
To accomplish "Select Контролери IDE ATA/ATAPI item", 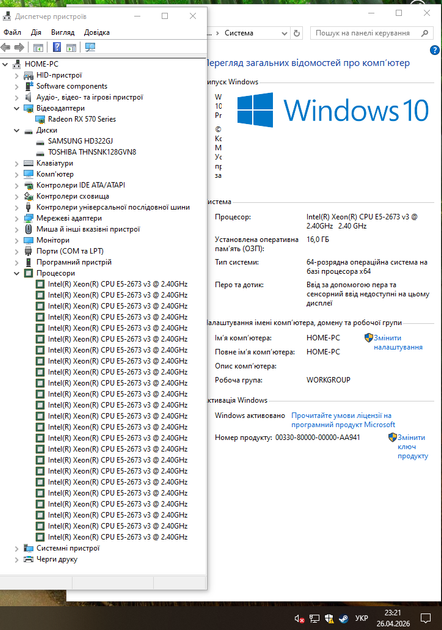I will [81, 185].
